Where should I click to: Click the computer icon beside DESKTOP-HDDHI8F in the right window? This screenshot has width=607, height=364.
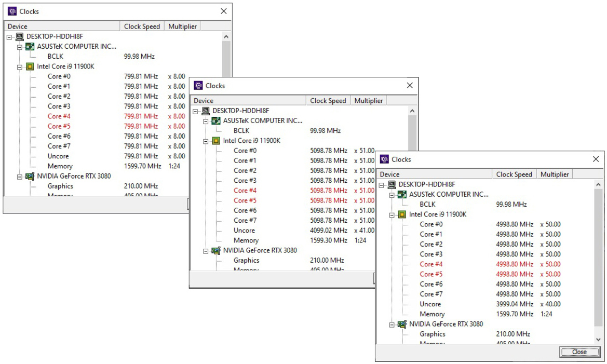(392, 184)
